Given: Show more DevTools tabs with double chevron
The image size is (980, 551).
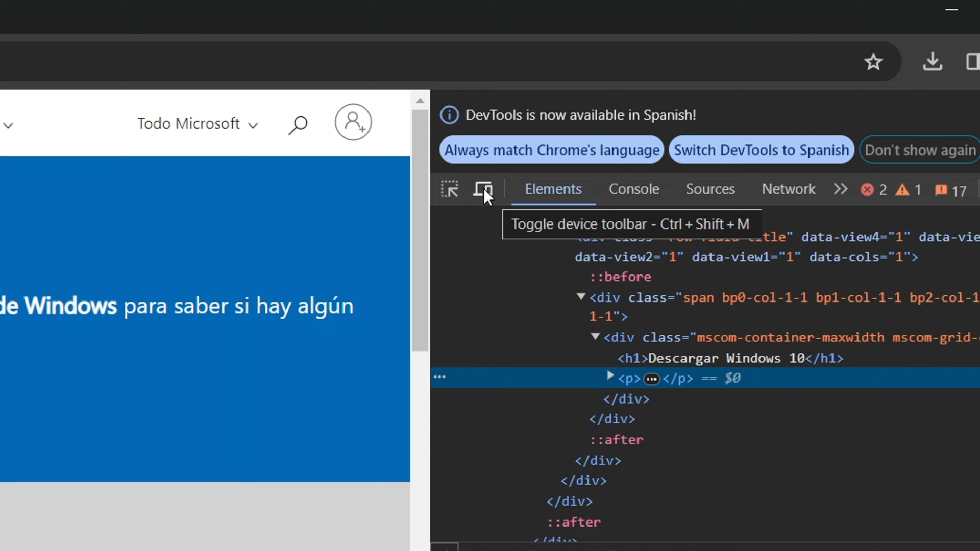Looking at the screenshot, I should coord(840,189).
